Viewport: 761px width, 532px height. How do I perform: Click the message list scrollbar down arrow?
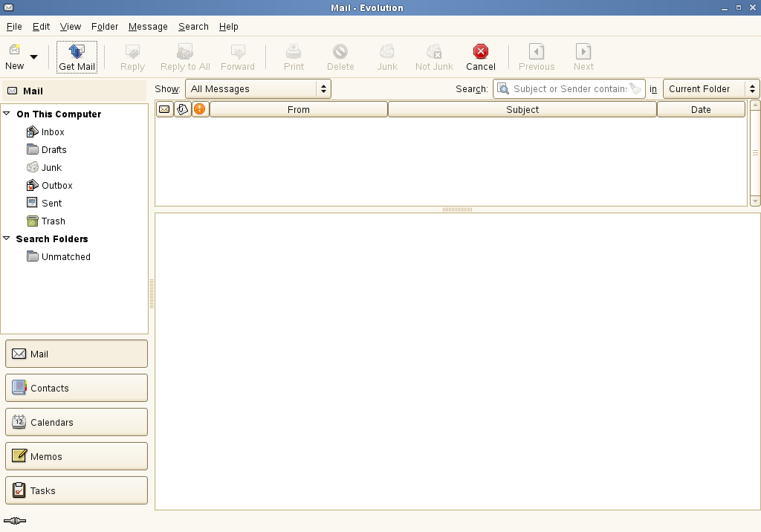(x=755, y=201)
